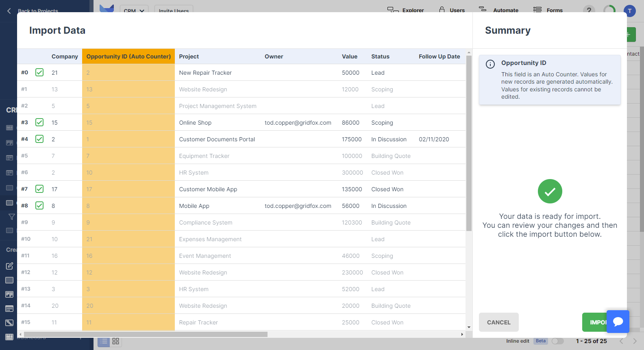644x350 pixels.
Task: Toggle the Inline edit switch
Action: pyautogui.click(x=557, y=341)
